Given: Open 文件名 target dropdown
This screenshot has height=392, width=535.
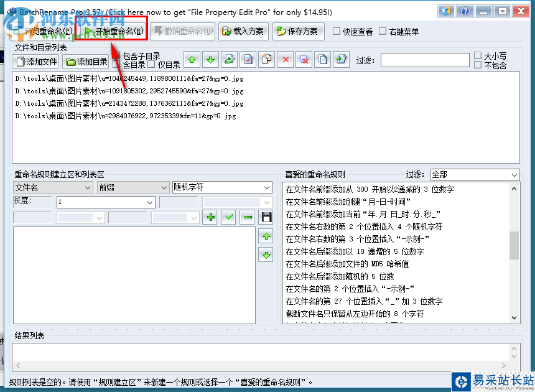Looking at the screenshot, I should [53, 188].
